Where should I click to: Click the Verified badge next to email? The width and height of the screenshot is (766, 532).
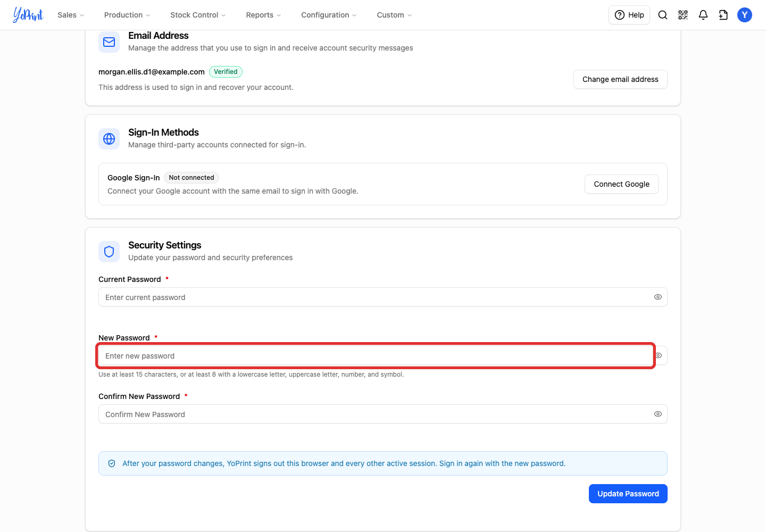click(226, 72)
